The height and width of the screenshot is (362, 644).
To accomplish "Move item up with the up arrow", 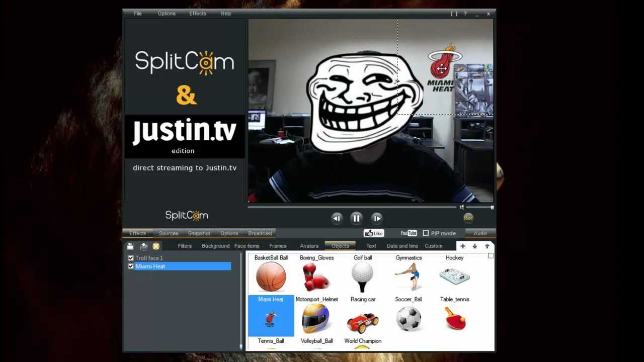I will tap(487, 246).
